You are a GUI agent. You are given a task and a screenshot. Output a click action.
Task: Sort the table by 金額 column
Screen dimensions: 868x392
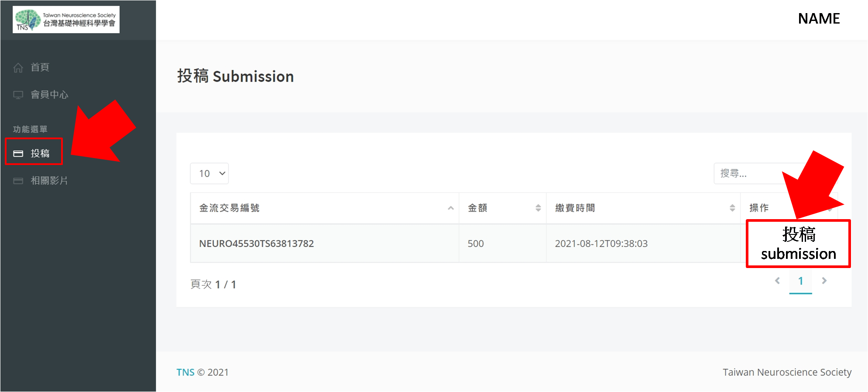coord(503,208)
